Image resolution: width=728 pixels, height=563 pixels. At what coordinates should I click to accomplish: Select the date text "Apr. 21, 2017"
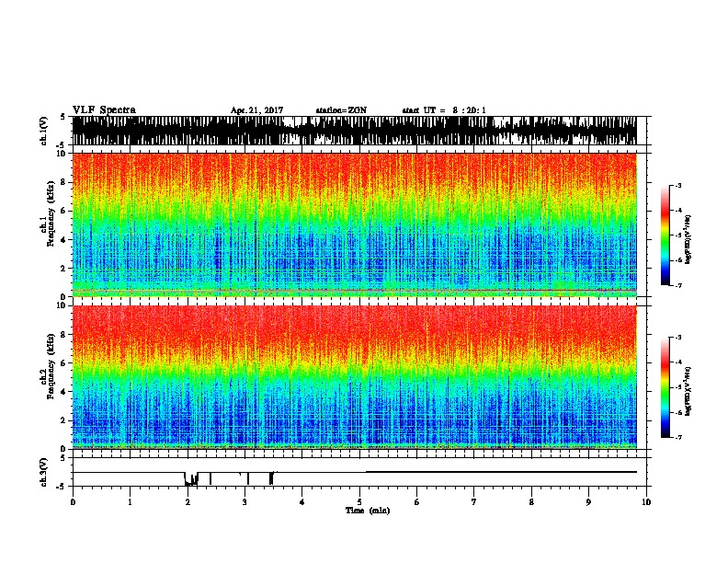click(x=256, y=110)
